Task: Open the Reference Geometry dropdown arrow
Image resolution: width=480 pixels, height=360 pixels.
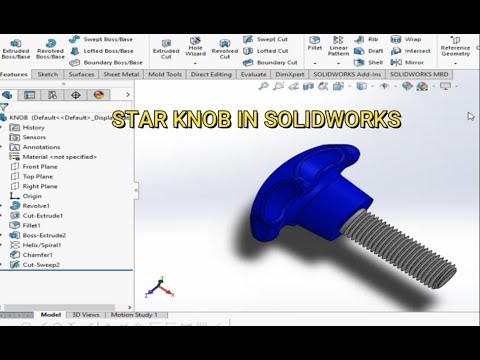Action: click(x=455, y=63)
